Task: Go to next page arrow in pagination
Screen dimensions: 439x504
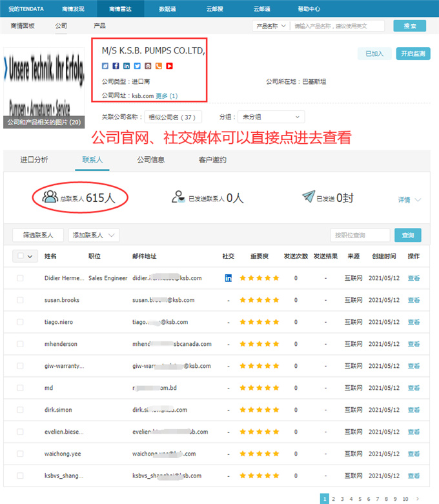Action: [x=418, y=499]
